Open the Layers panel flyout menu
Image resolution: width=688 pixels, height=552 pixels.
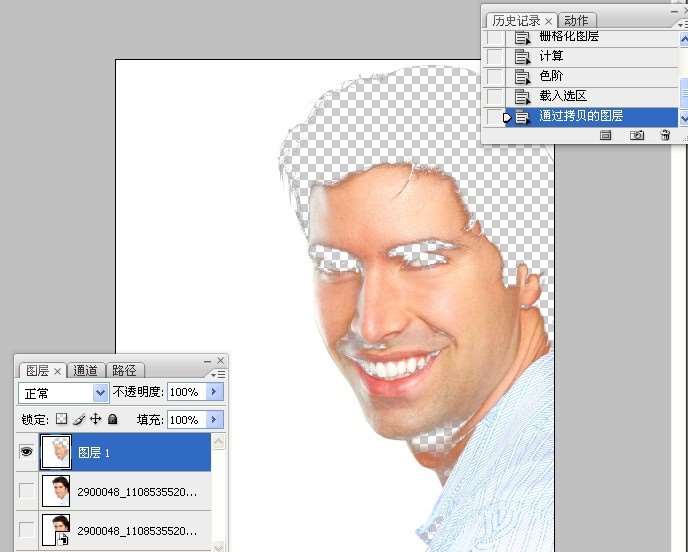[218, 374]
